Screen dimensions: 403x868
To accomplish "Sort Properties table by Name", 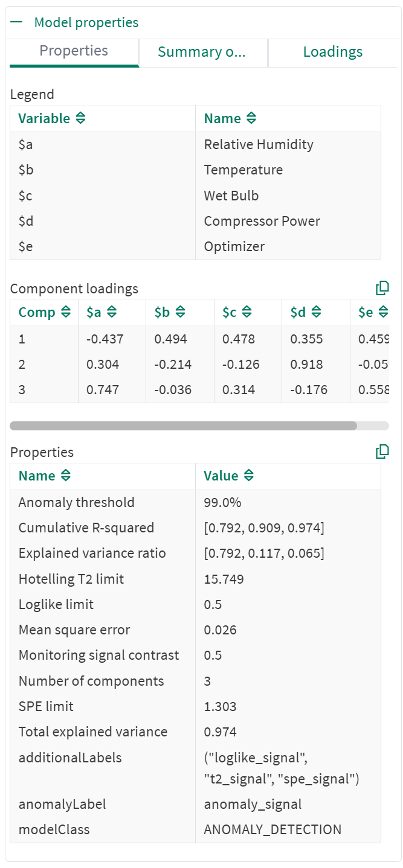I will [x=65, y=476].
